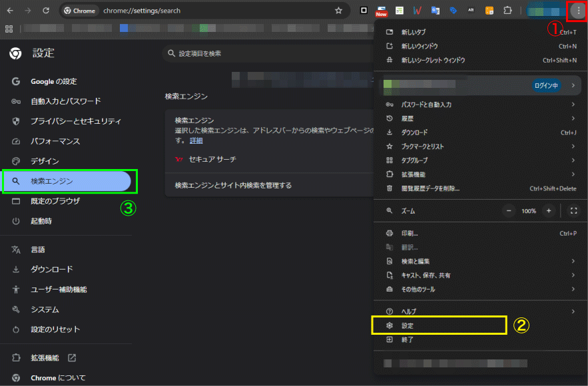
Task: Click the 設定項目を検索 search field
Action: pyautogui.click(x=266, y=53)
